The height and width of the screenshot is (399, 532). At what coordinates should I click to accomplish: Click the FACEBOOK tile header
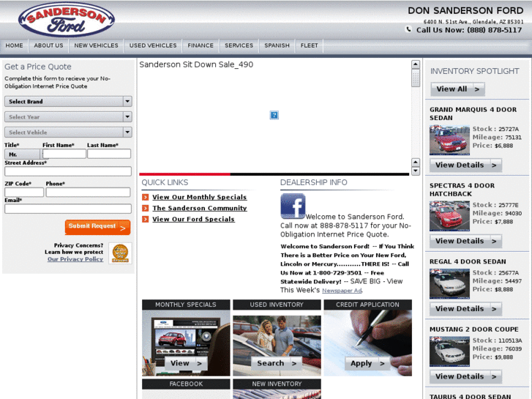(x=186, y=384)
